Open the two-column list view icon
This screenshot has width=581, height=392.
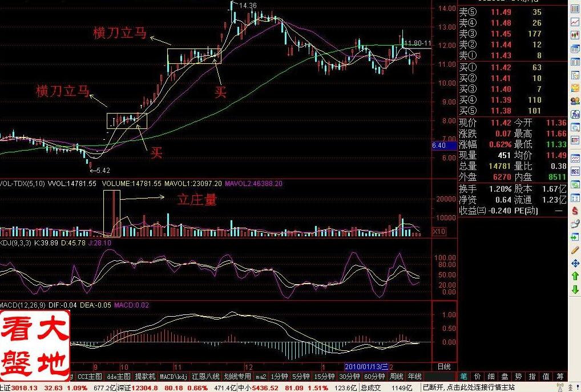click(x=575, y=62)
